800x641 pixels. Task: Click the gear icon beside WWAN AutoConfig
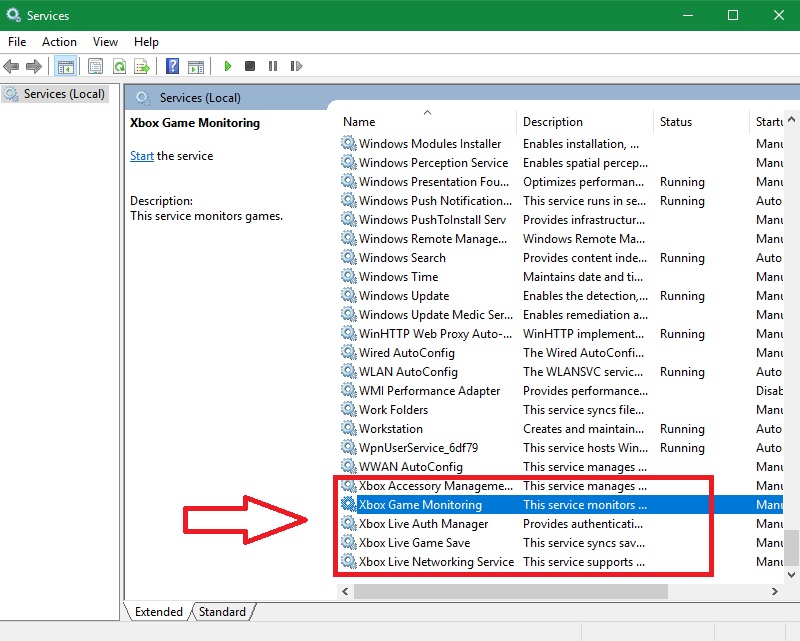pos(348,466)
